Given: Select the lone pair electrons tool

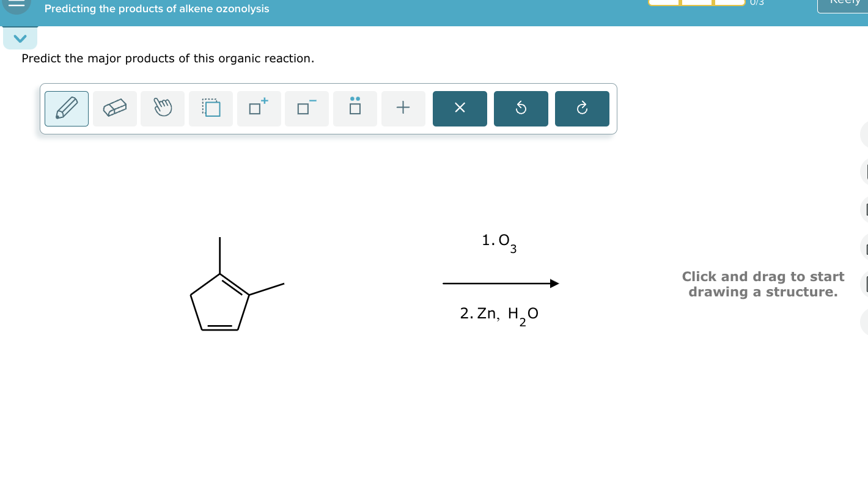Looking at the screenshot, I should coord(355,108).
